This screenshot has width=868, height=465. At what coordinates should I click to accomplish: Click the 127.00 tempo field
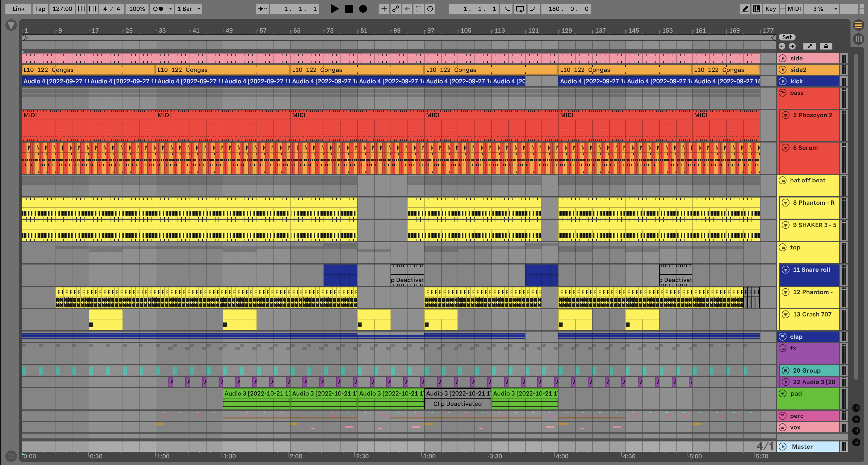click(62, 9)
